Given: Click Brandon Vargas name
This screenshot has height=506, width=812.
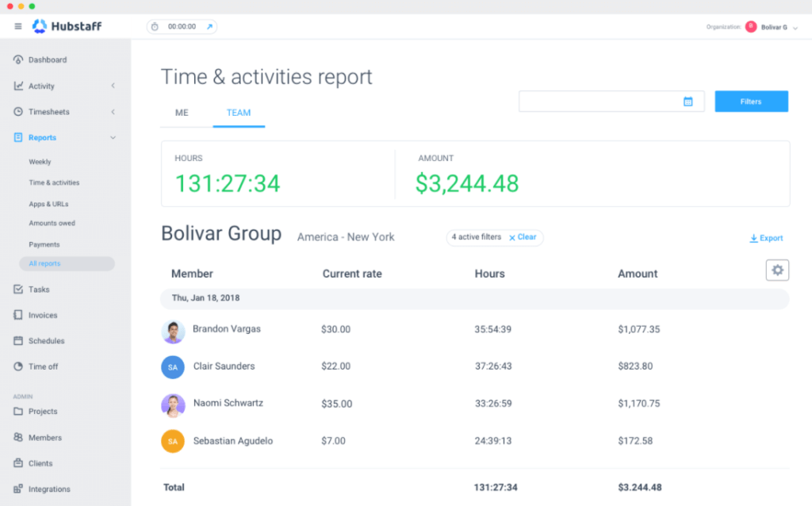Looking at the screenshot, I should click(227, 329).
